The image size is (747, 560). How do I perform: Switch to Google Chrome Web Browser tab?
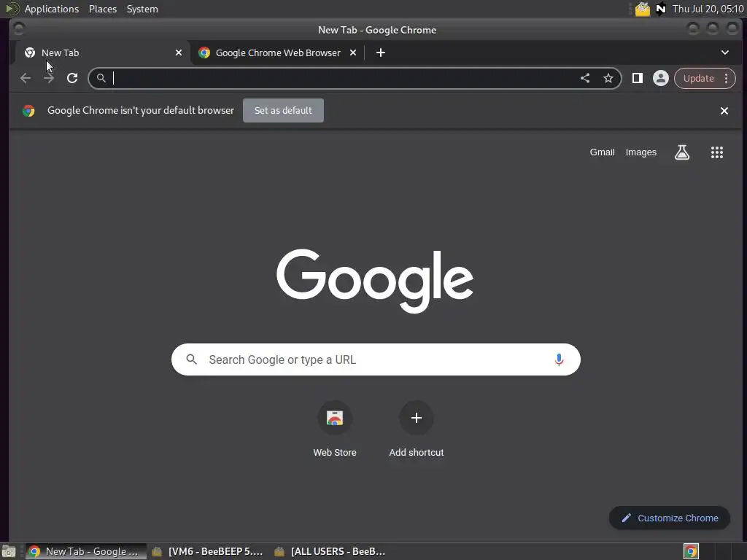[x=277, y=52]
